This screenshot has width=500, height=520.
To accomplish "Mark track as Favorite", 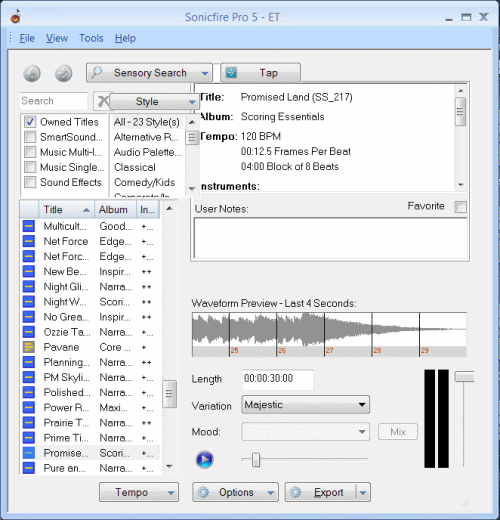I will 460,207.
